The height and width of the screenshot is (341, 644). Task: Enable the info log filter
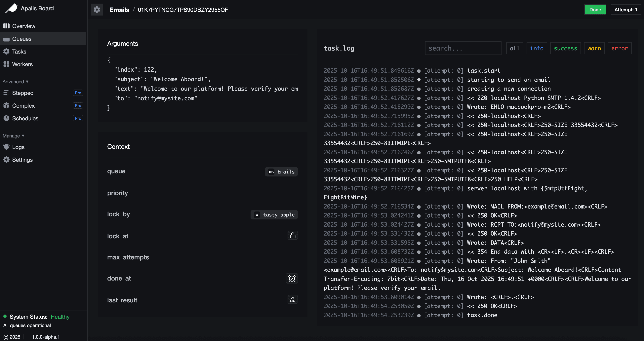tap(537, 48)
